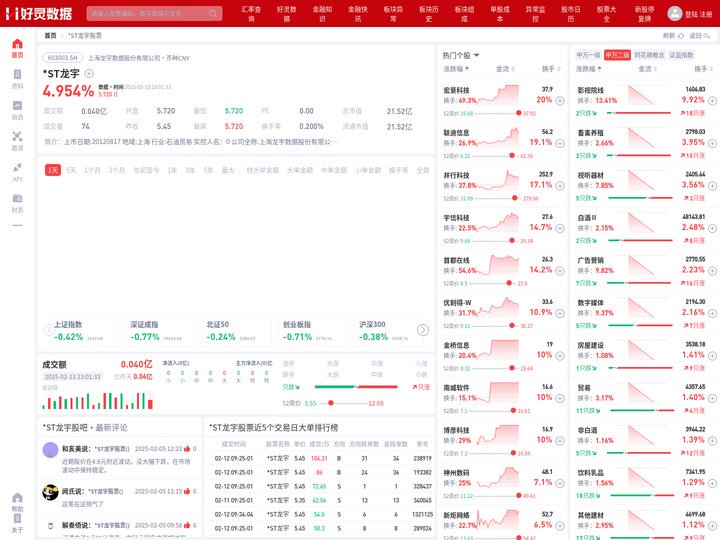Add 并行科技 to watchlist with plus icon
This screenshot has height=540, width=720.
[560, 186]
